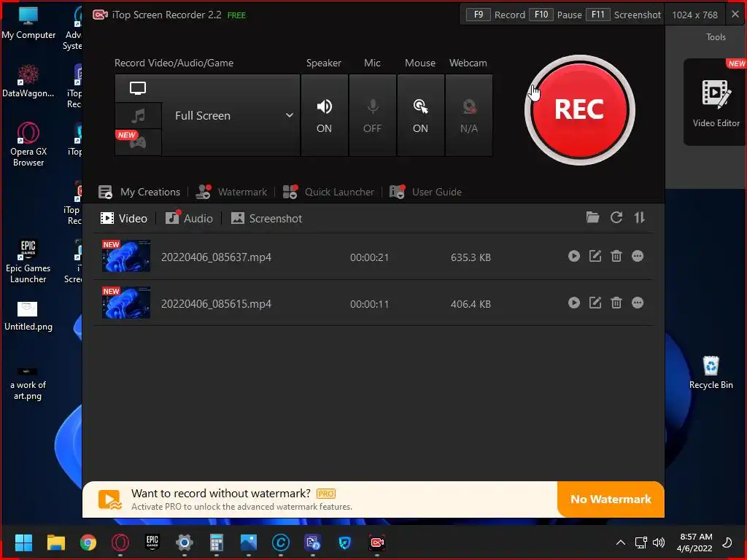
Task: Open Google Chrome from the taskbar
Action: (88, 542)
